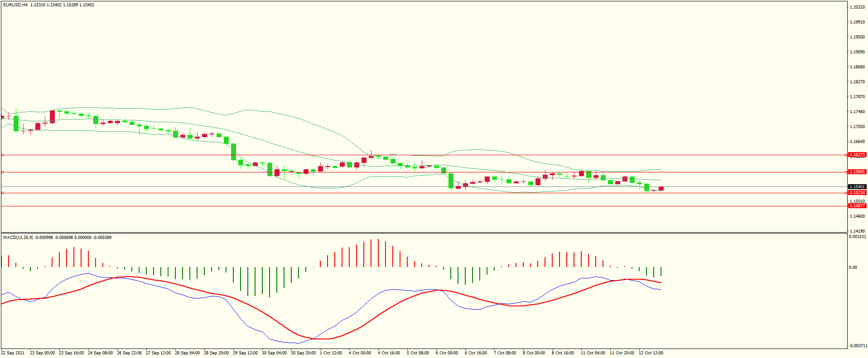Screen dimensions: 868x358
Task: Click the MACD(12,26,9) indicator label
Action: tap(18, 238)
